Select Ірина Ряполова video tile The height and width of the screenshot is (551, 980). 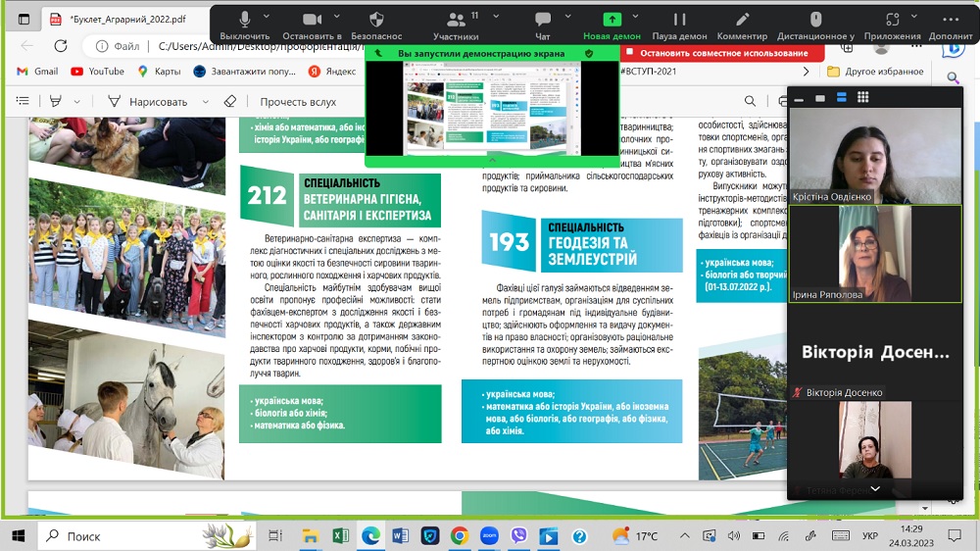[x=875, y=254]
